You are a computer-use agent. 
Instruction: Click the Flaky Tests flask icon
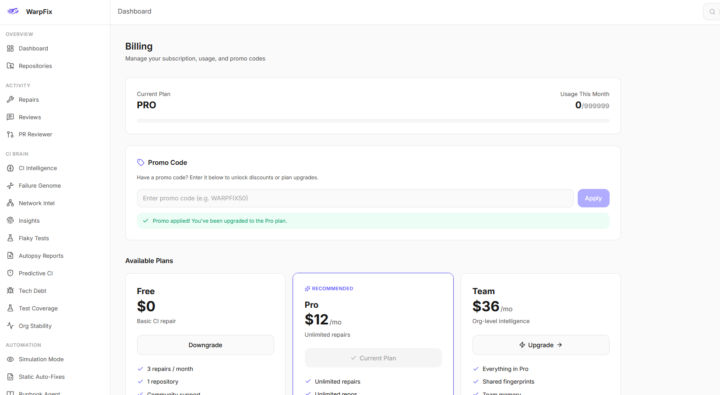point(10,238)
